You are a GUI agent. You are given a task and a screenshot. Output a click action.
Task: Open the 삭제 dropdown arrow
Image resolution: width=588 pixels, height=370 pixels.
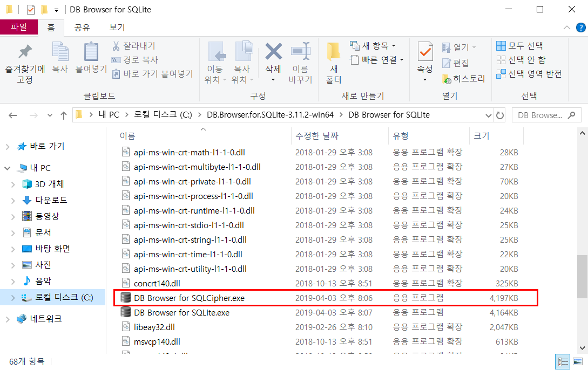(273, 80)
